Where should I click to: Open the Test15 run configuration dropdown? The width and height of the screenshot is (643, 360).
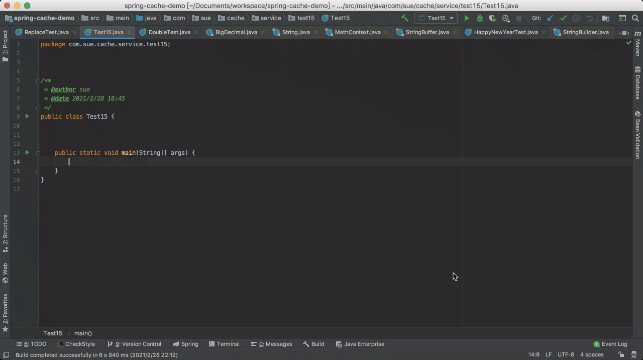436,18
